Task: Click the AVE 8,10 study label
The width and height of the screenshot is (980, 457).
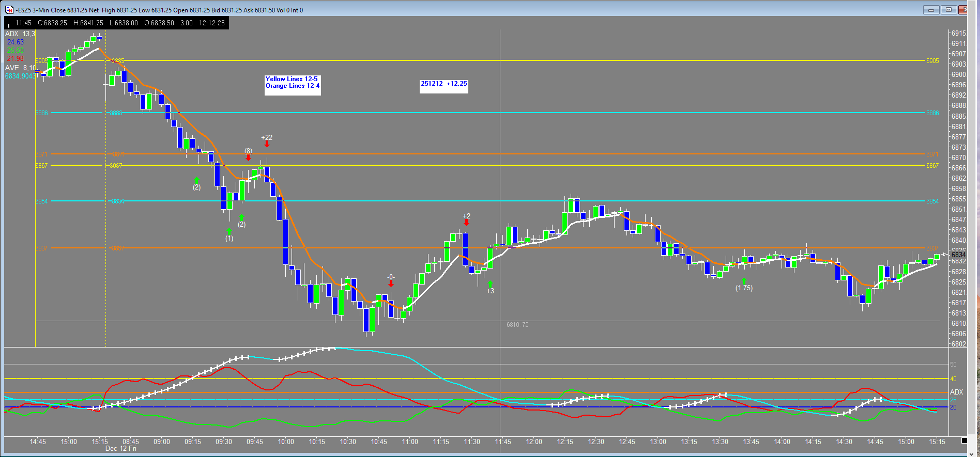Action: (x=20, y=68)
